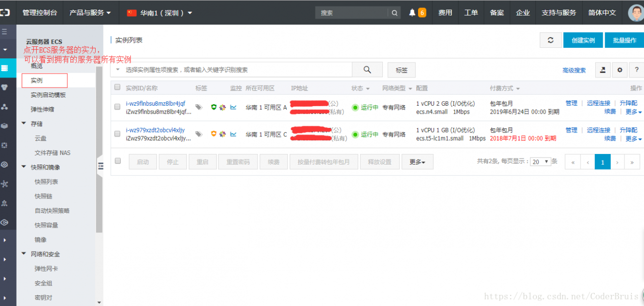Click the instance attribute search field

(x=231, y=70)
